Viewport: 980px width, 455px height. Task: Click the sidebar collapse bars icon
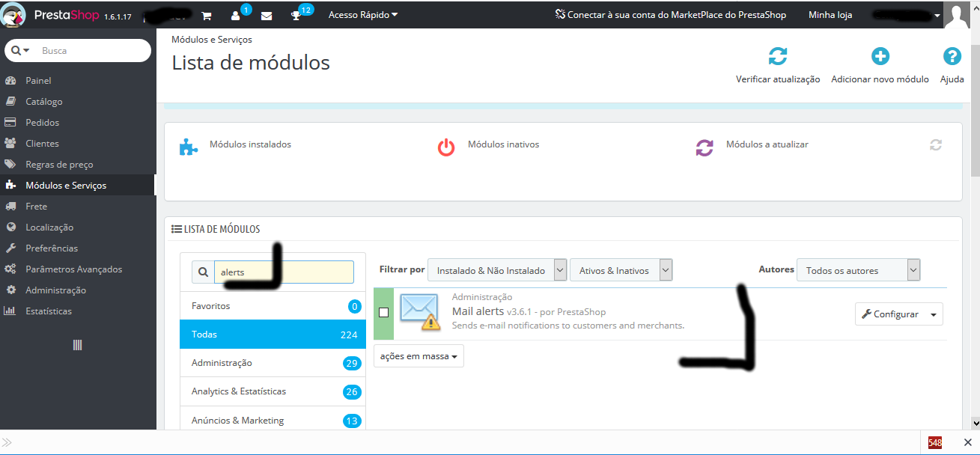point(77,345)
